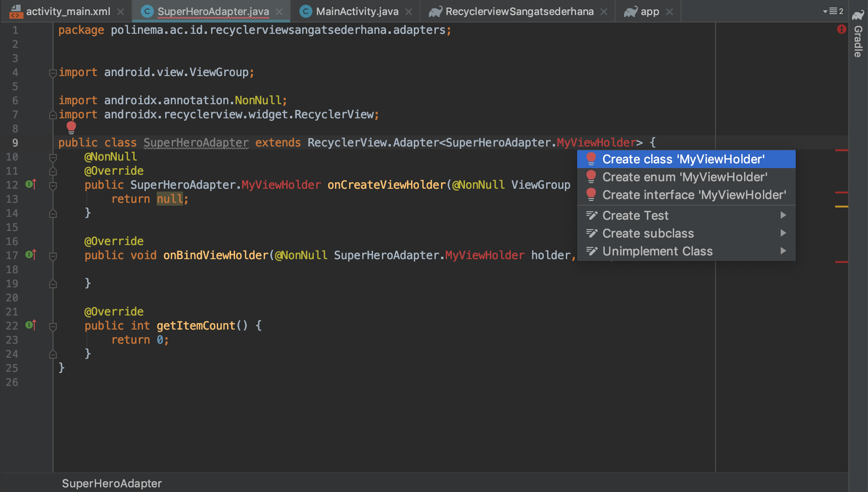Viewport: 868px width, 492px height.
Task: Click the fold end marker on line 14
Action: click(53, 214)
